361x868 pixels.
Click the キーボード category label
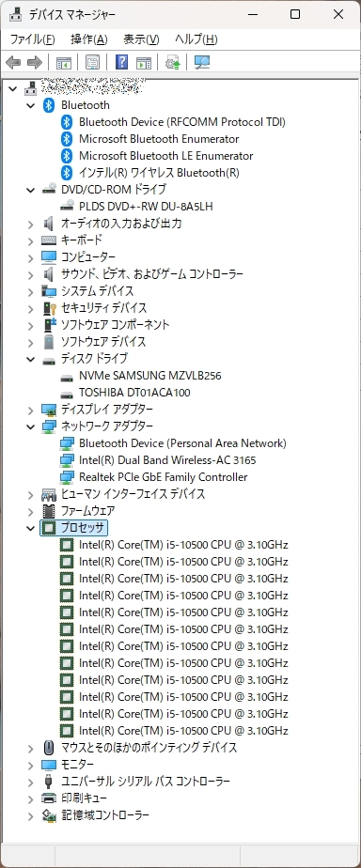click(x=82, y=240)
